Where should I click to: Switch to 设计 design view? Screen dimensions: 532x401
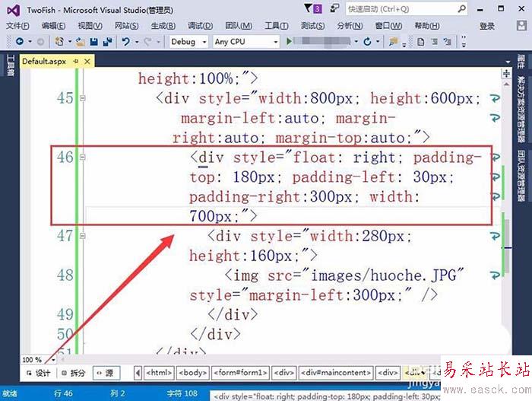pyautogui.click(x=38, y=373)
